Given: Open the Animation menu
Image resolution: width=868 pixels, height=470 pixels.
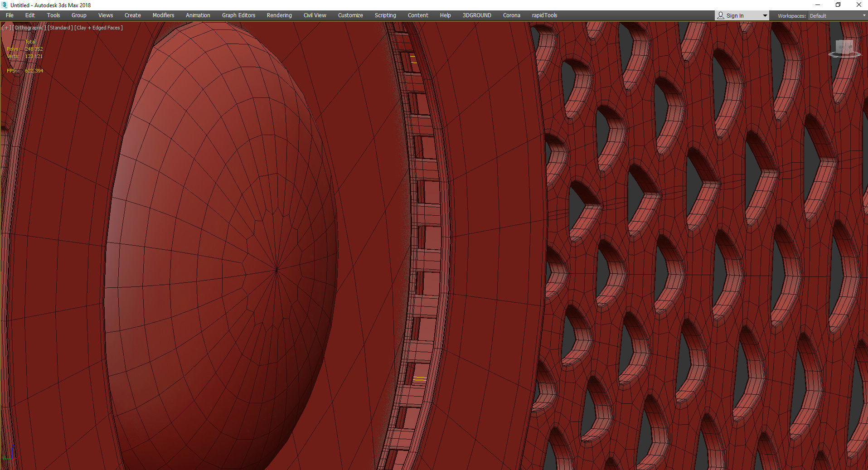Looking at the screenshot, I should (x=198, y=15).
